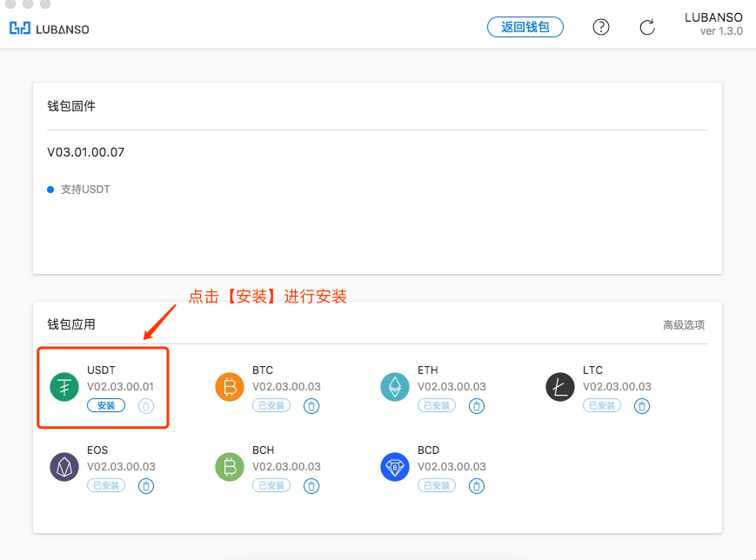Click the BCD coin icon
The image size is (756, 560).
[x=395, y=467]
